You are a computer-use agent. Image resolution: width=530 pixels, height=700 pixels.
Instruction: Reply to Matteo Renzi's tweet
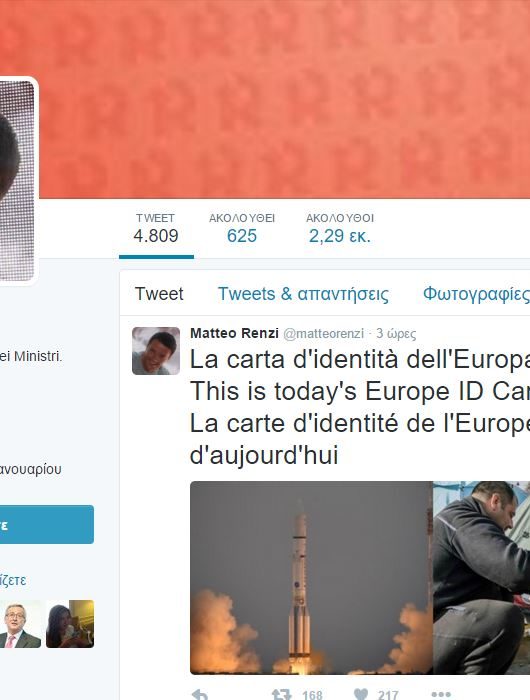[x=200, y=695]
